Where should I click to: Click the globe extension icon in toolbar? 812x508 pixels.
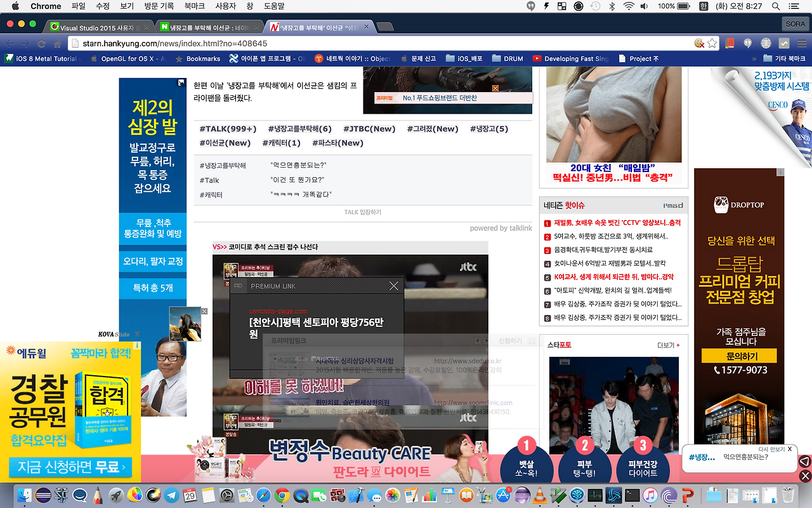766,43
